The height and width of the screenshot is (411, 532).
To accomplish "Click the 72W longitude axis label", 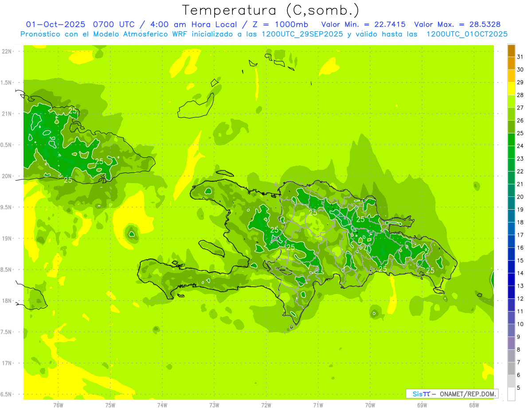I will click(266, 405).
